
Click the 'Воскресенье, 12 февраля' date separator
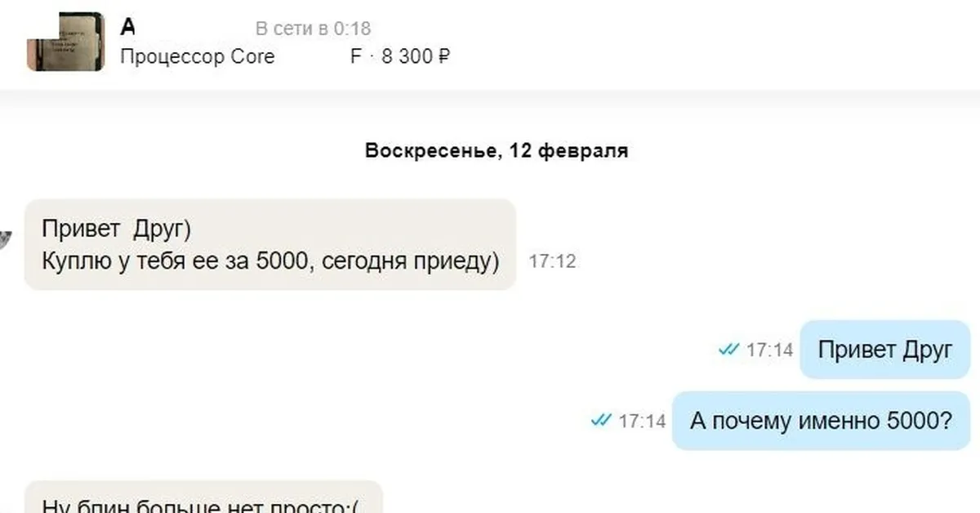(497, 151)
